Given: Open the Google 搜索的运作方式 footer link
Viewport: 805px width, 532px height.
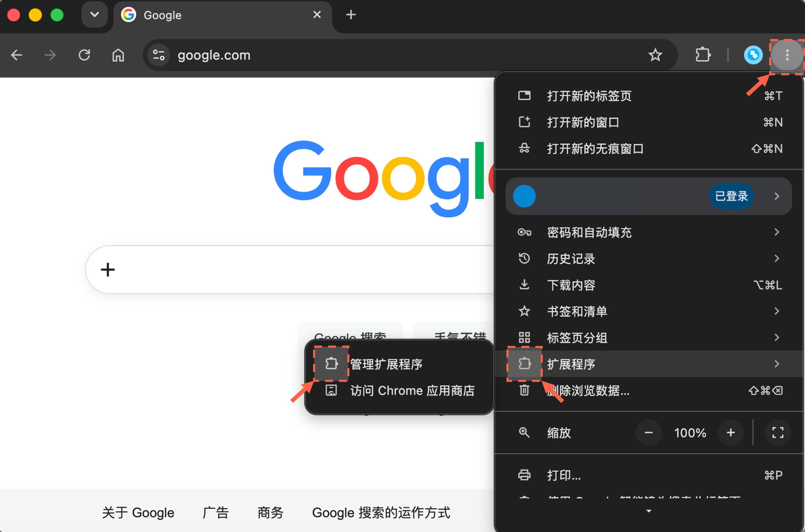Looking at the screenshot, I should coord(381,513).
